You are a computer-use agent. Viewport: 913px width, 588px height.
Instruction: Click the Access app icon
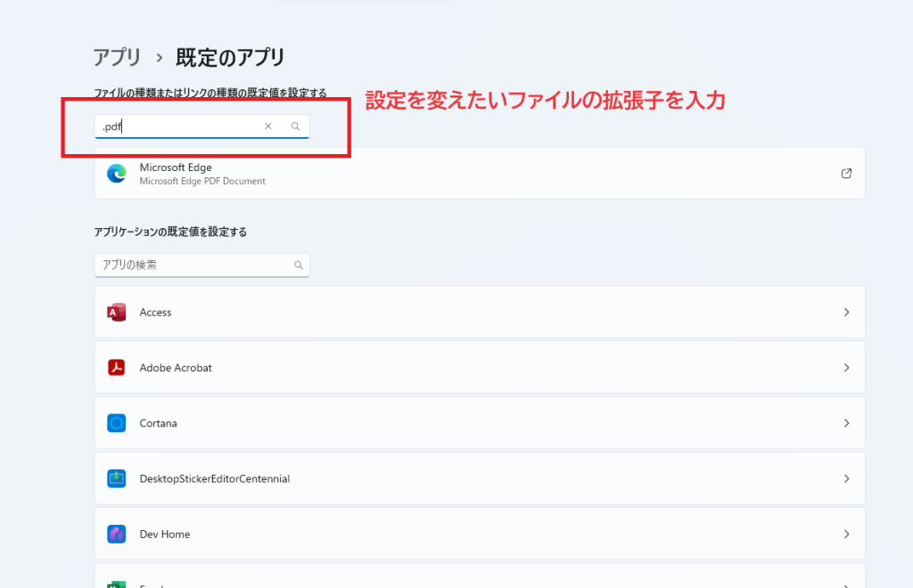(x=117, y=313)
